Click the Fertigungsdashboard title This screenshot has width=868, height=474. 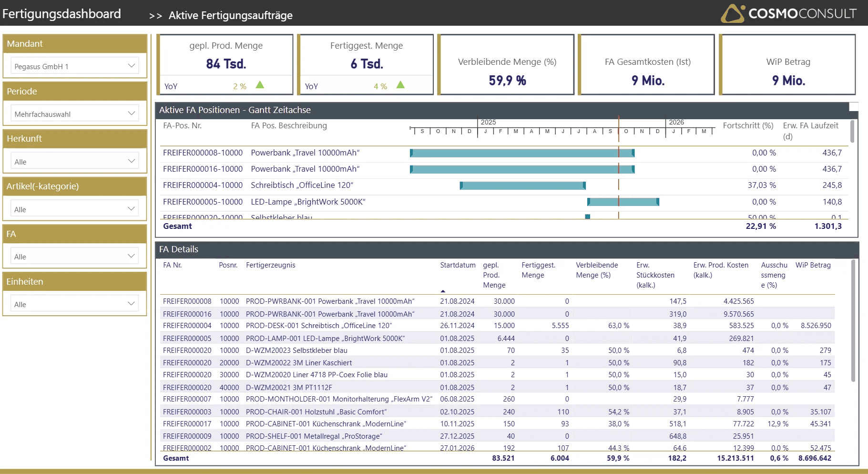click(x=61, y=14)
